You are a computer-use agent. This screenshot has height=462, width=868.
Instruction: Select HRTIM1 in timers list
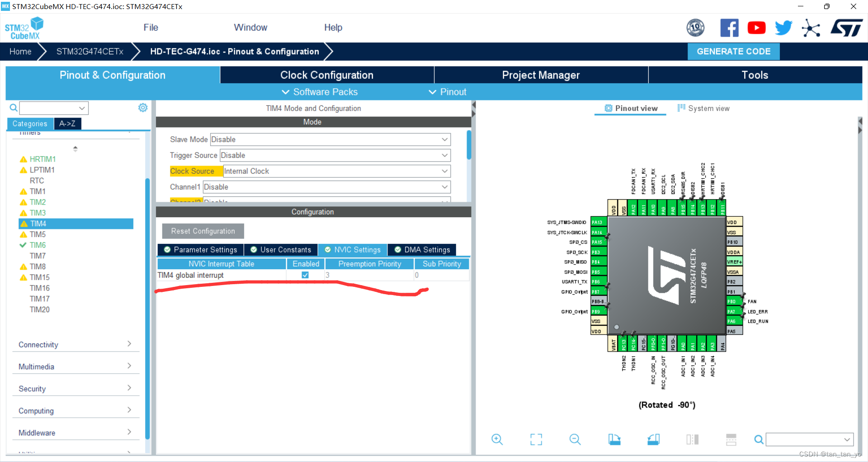[42, 159]
